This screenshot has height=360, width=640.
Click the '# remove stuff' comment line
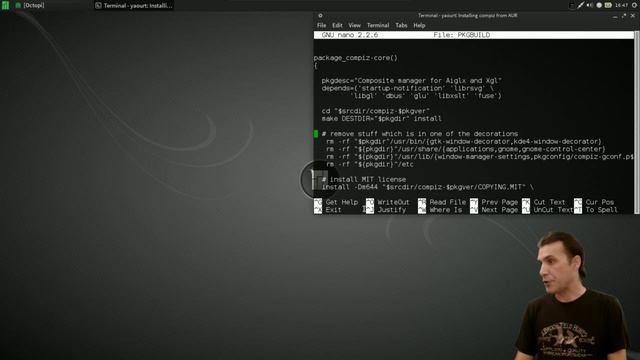pyautogui.click(x=420, y=134)
